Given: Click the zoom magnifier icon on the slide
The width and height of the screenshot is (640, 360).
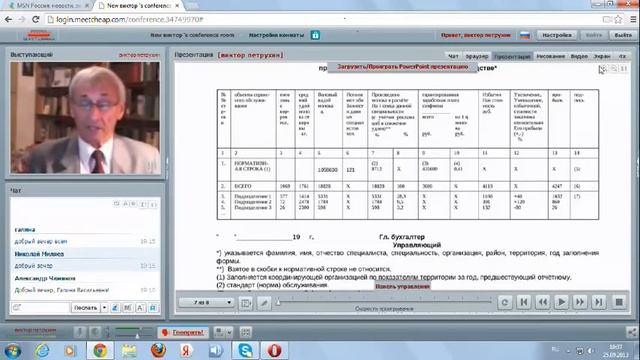Looking at the screenshot, I should pos(613,69).
